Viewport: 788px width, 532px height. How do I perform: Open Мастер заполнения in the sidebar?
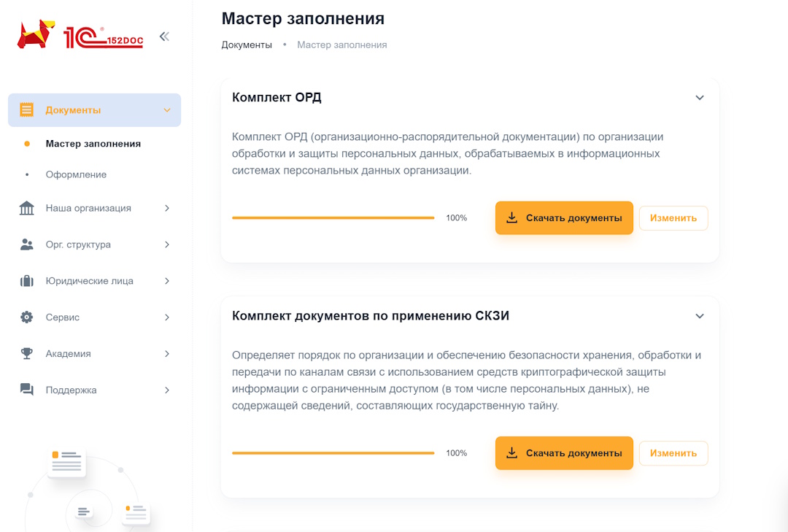(x=93, y=144)
